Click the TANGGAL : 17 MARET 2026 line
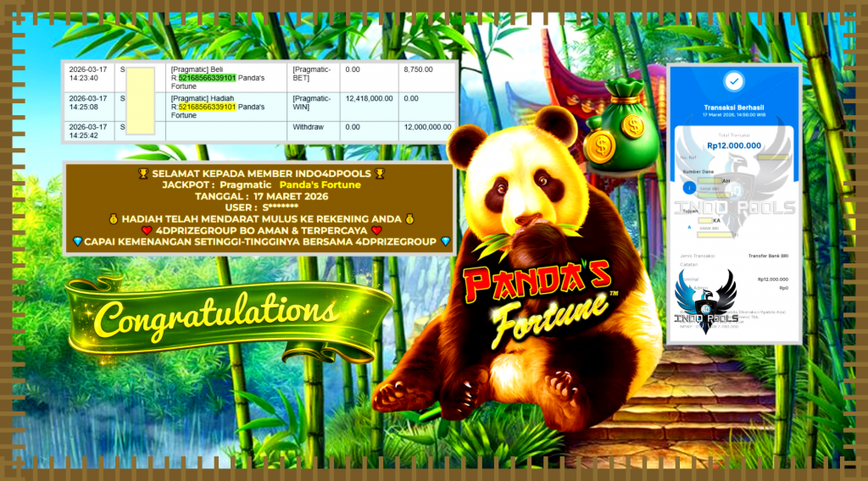 261,196
